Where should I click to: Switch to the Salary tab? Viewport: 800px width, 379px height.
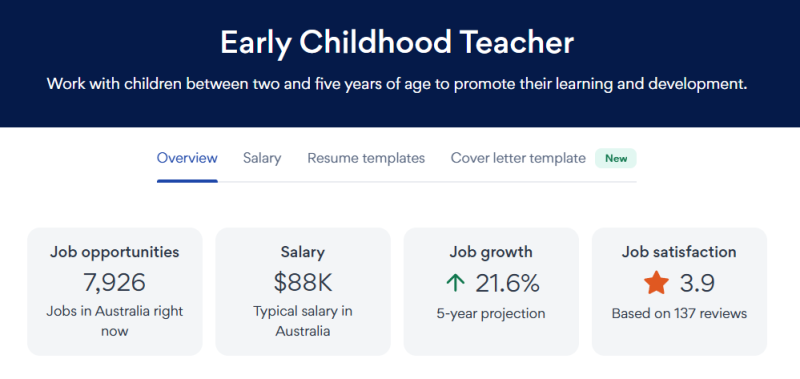tap(262, 158)
